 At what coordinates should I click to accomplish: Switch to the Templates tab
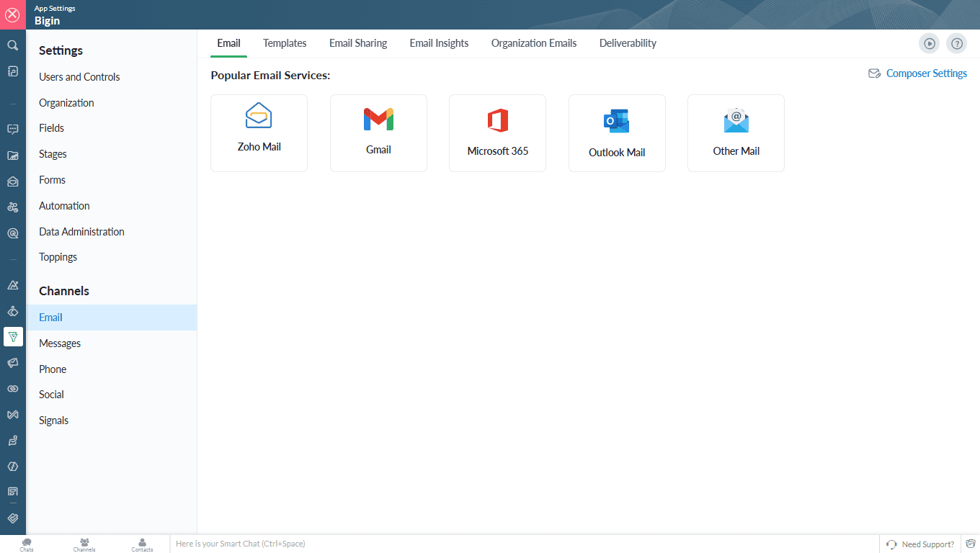(x=285, y=43)
